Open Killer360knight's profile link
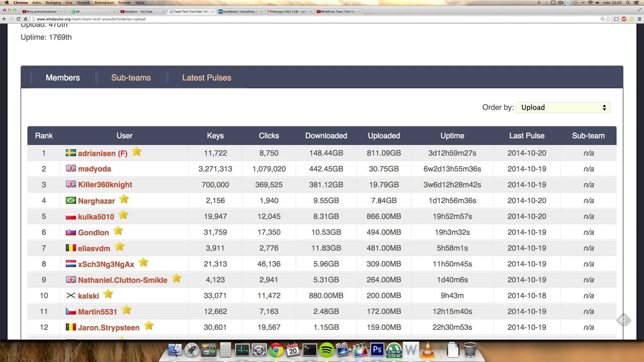 click(x=105, y=185)
